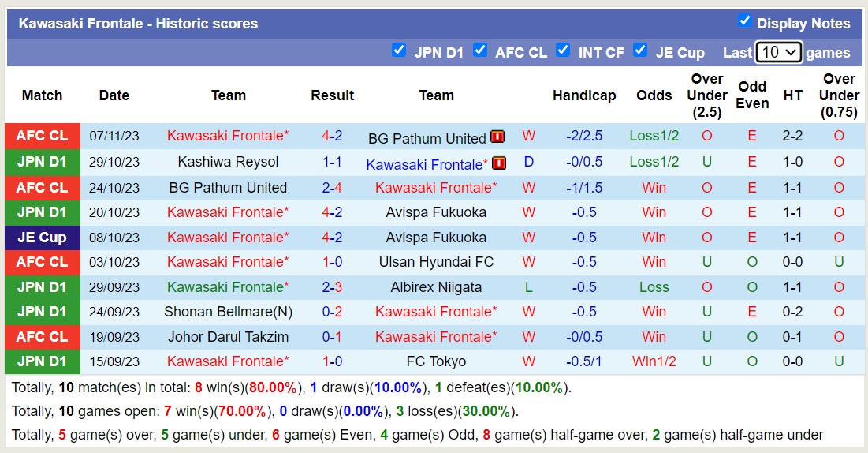This screenshot has width=868, height=453.
Task: Click red card icon beside BG Pathum United
Action: point(497,137)
